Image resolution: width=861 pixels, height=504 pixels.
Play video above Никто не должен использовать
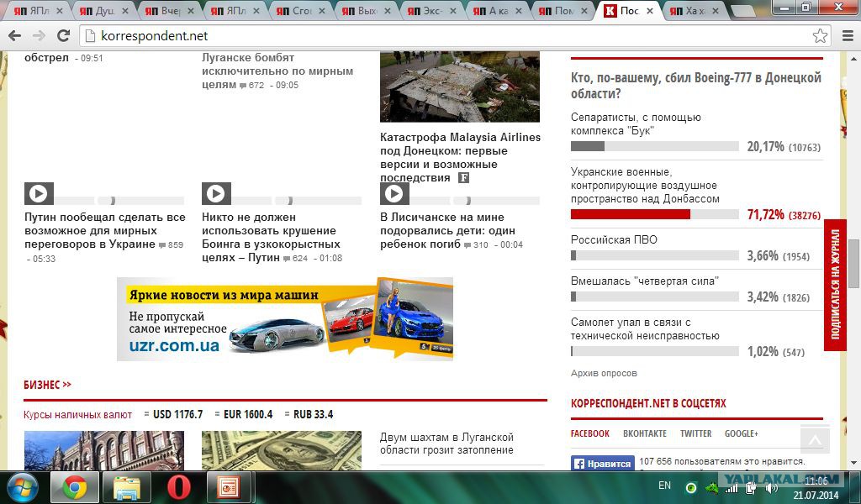[216, 193]
